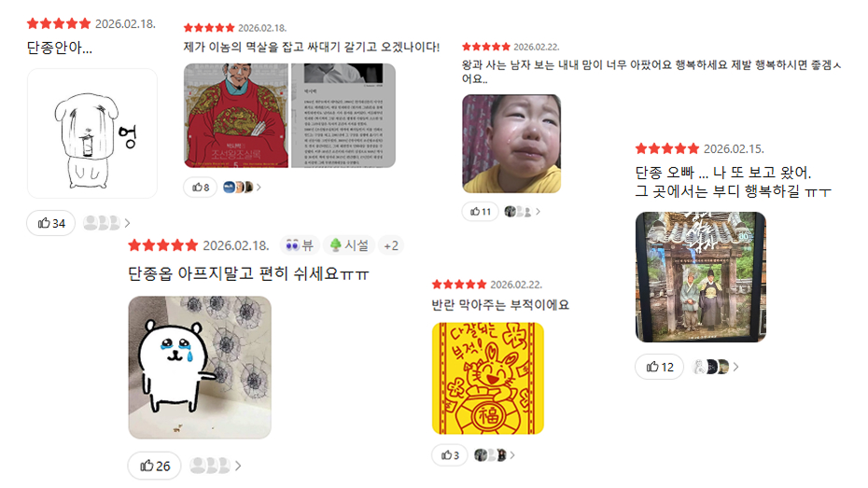
Task: Click the thumbs-up button showing 8
Action: pyautogui.click(x=201, y=187)
